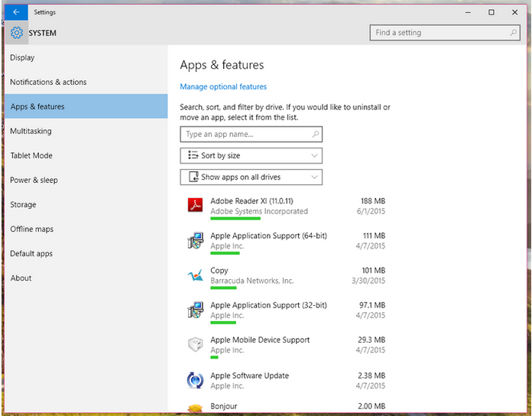
Task: Click the 2.38 MB size value
Action: 371,375
